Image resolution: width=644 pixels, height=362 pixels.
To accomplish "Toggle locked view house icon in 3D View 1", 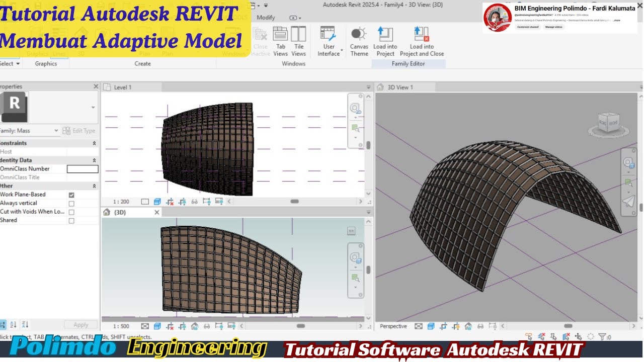I will (x=468, y=326).
